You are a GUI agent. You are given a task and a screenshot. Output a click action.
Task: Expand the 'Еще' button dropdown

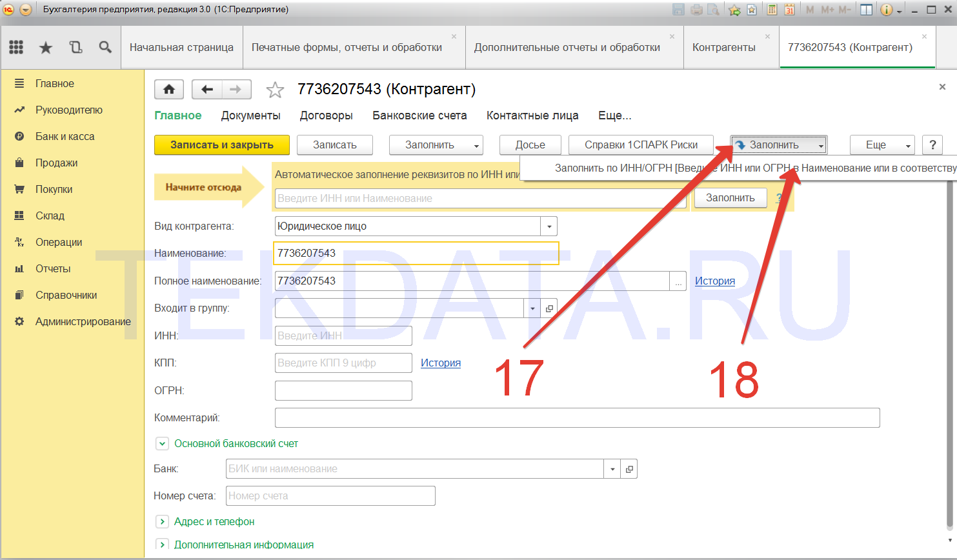(x=882, y=145)
